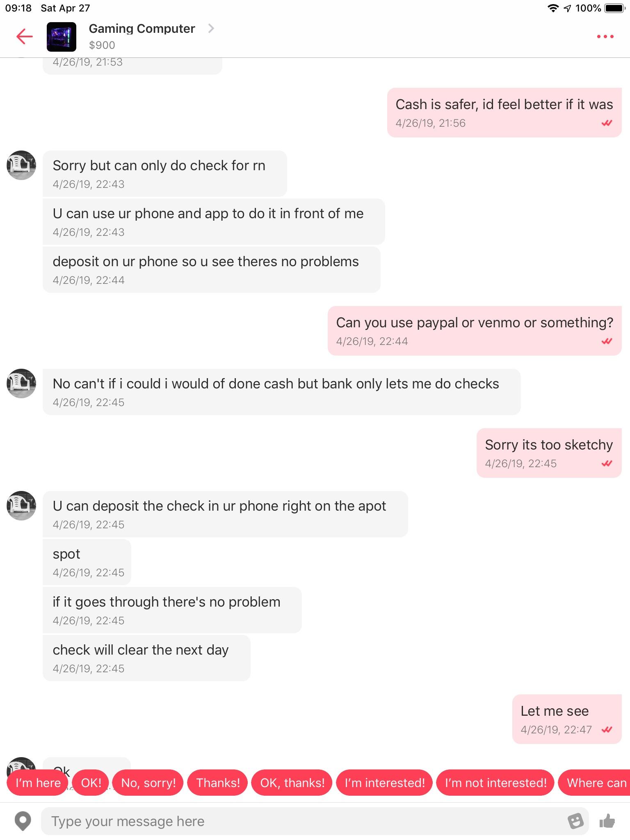Send the 'OK, thanks!' quick reply
The width and height of the screenshot is (630, 840).
292,783
